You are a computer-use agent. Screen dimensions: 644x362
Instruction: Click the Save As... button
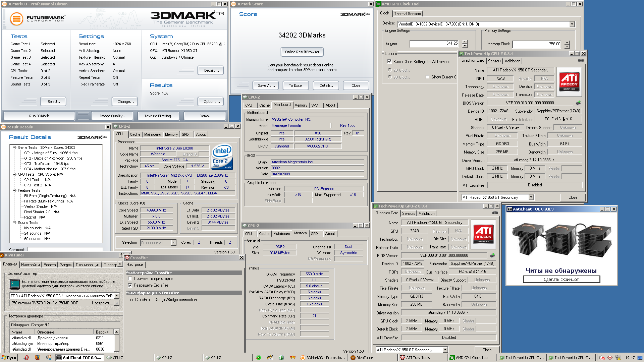266,85
